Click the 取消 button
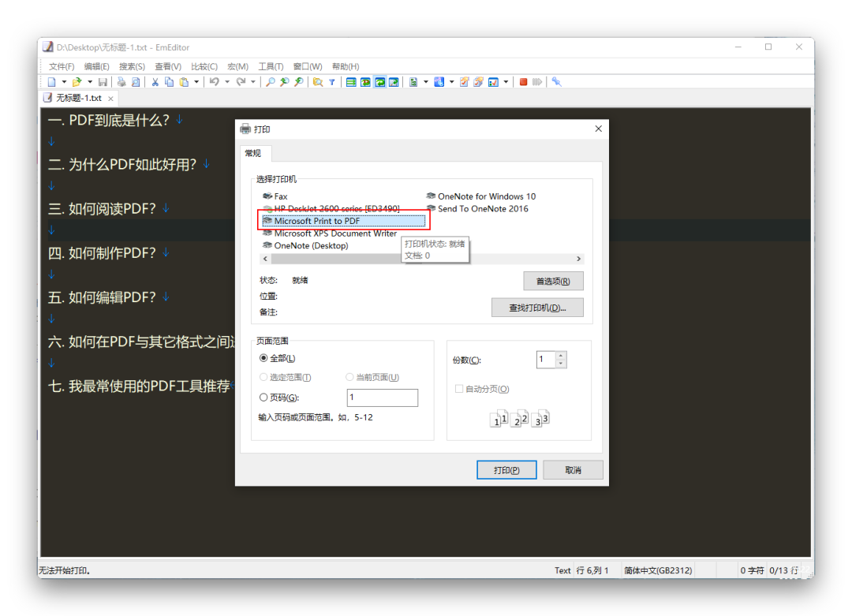This screenshot has width=852, height=616. click(573, 470)
